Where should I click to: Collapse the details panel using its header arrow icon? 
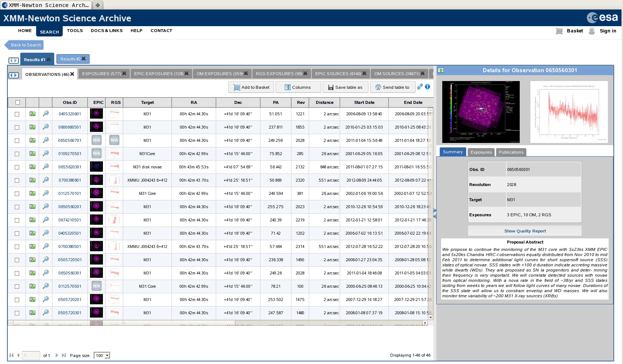point(441,70)
